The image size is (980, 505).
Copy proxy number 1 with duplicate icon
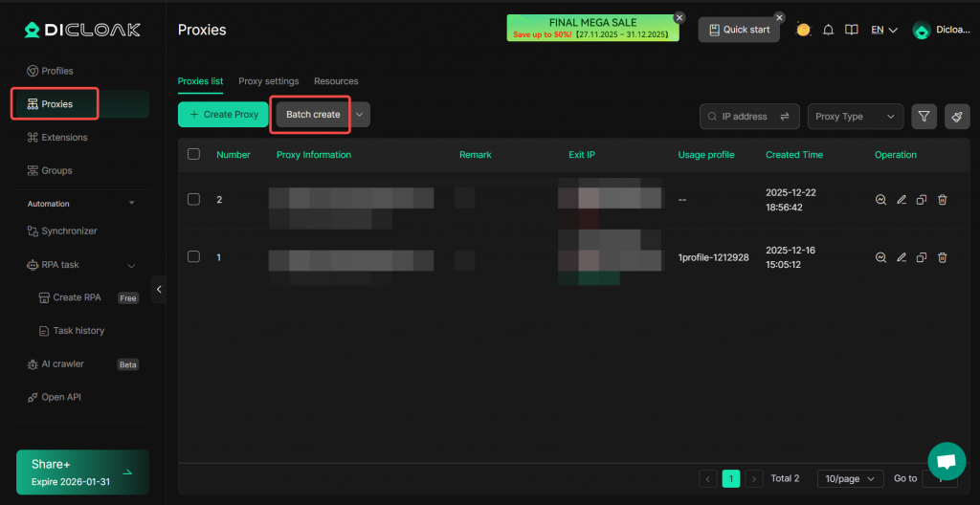point(922,257)
